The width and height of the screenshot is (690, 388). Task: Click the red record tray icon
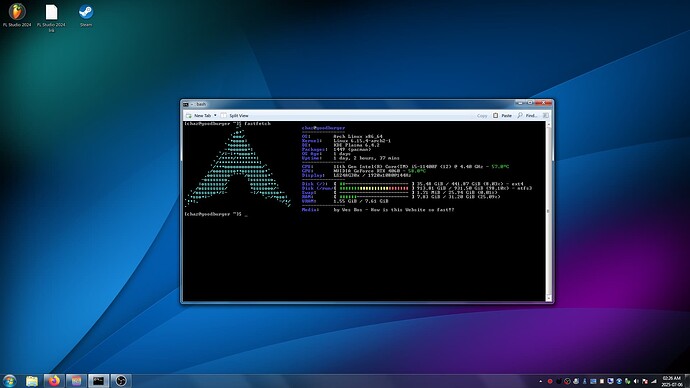[x=550, y=381]
